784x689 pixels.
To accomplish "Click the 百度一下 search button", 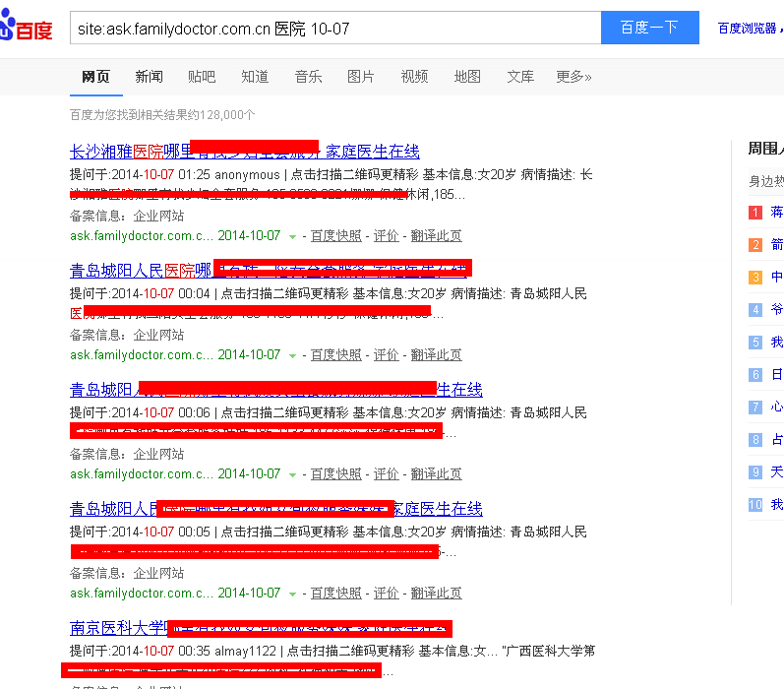I will point(649,28).
